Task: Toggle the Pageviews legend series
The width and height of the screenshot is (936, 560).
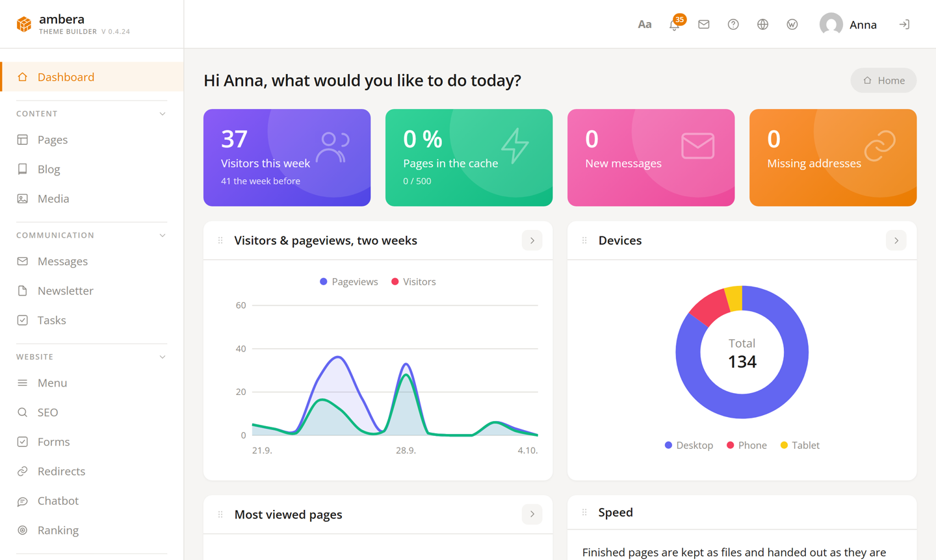Action: pyautogui.click(x=349, y=282)
